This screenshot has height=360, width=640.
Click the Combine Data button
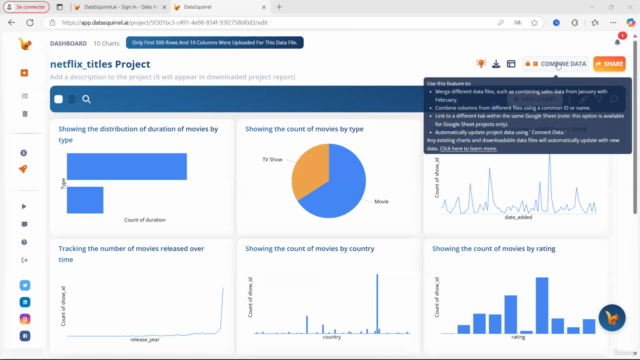[556, 64]
